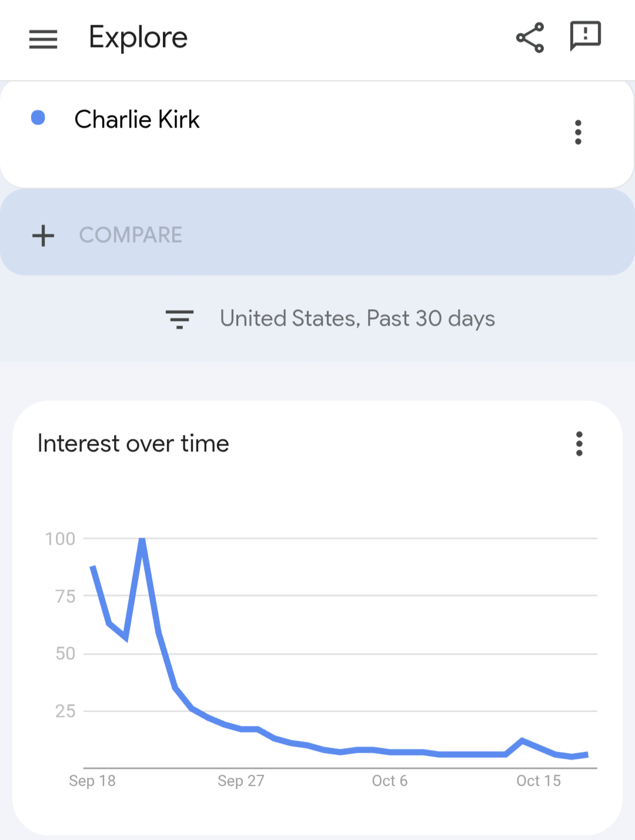Tap the share icon

point(530,38)
